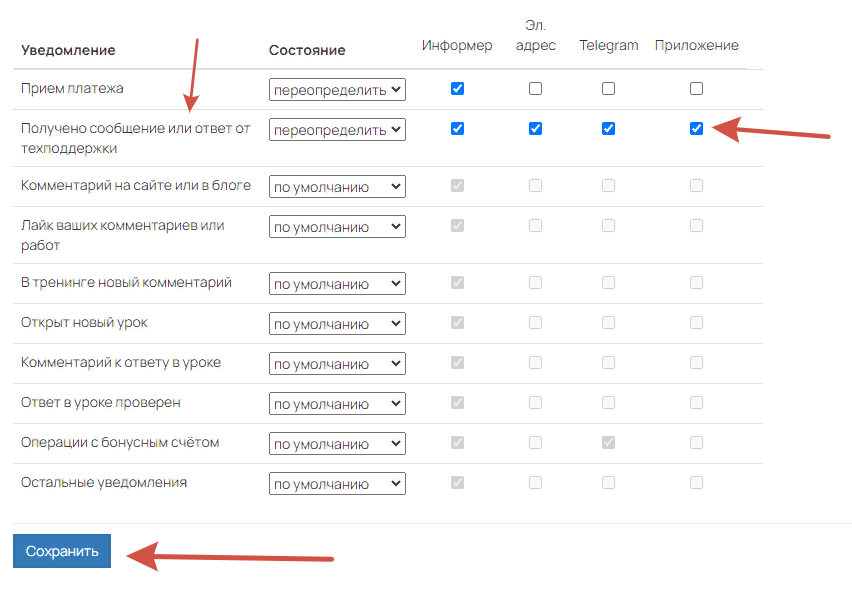
Task: Open dropdown for Остальные уведомления
Action: click(x=336, y=482)
